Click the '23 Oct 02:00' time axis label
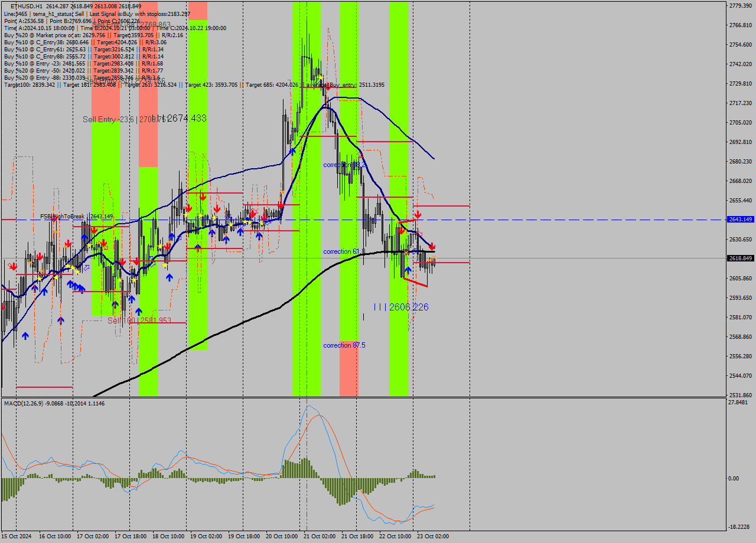The width and height of the screenshot is (756, 543). [433, 537]
